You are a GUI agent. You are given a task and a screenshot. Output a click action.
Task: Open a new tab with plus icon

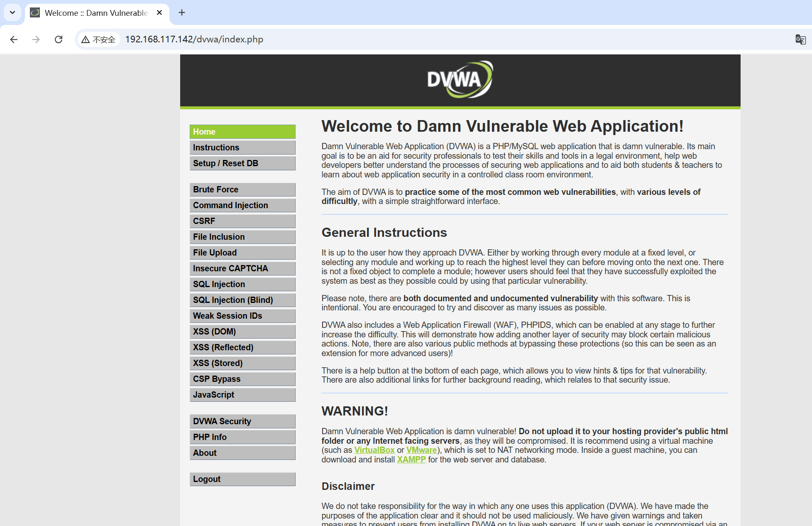click(x=182, y=12)
